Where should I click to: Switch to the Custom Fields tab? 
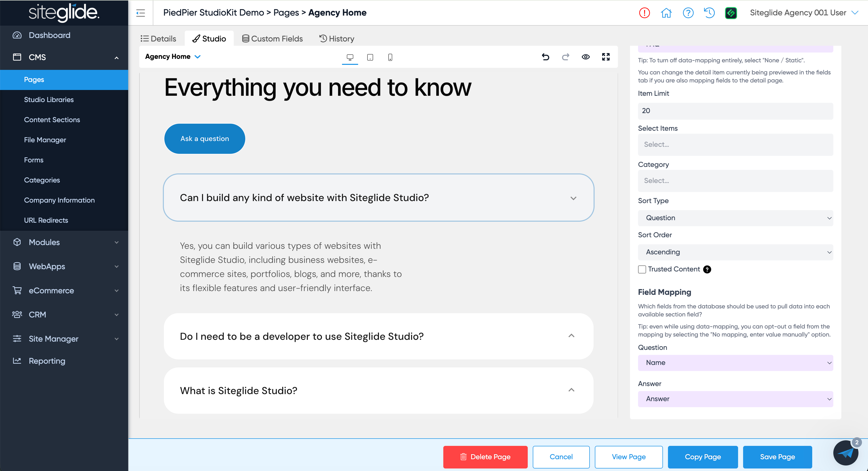click(272, 39)
